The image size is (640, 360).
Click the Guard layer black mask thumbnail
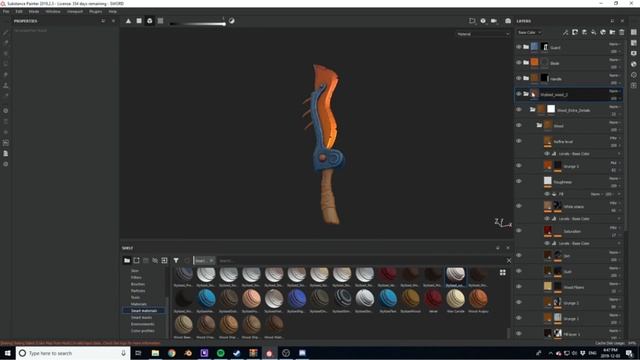tap(544, 47)
